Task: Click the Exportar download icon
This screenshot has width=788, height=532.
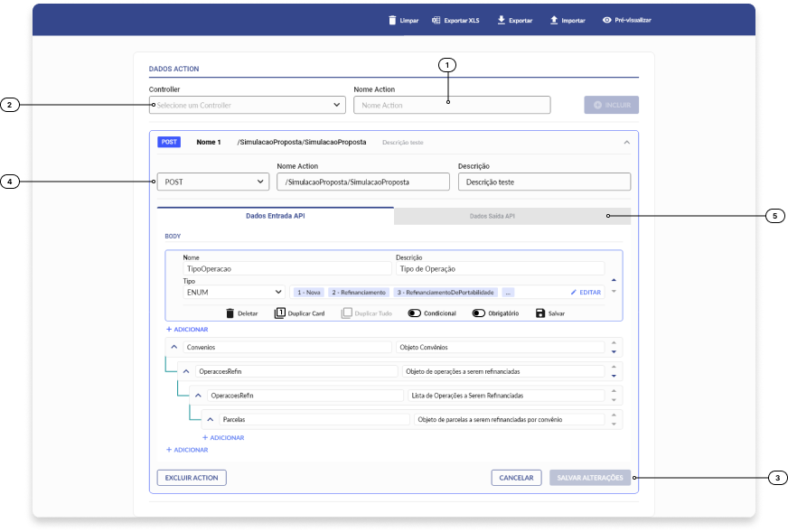Action: (x=501, y=20)
